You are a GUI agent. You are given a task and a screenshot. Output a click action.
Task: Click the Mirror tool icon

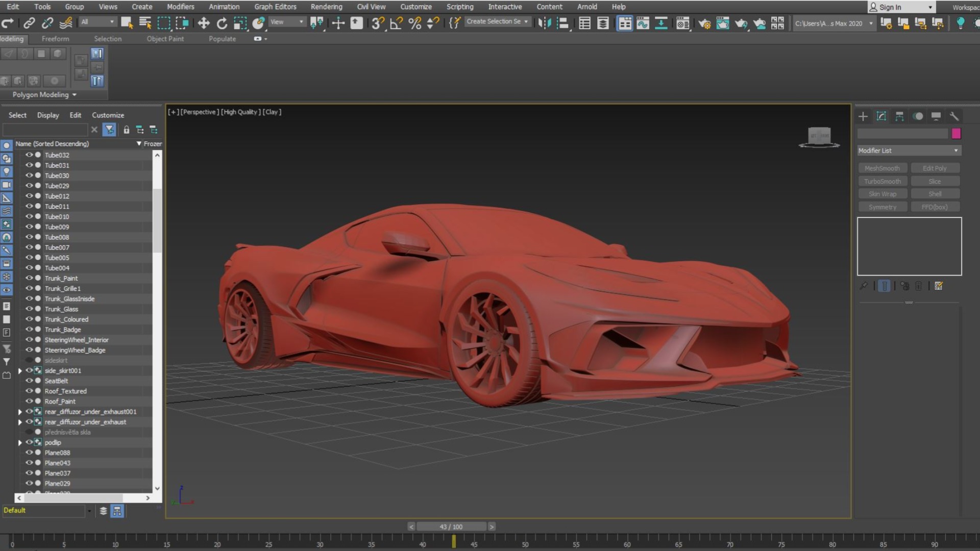click(x=545, y=23)
